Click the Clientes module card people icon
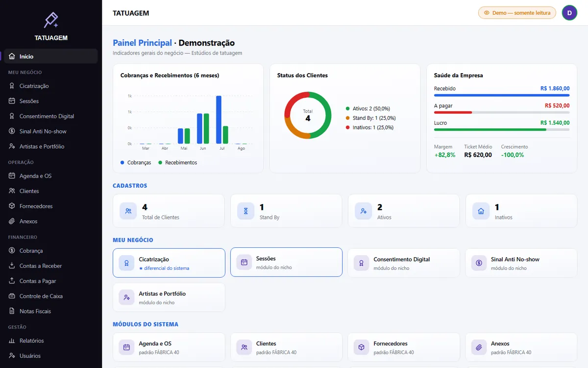 [244, 347]
